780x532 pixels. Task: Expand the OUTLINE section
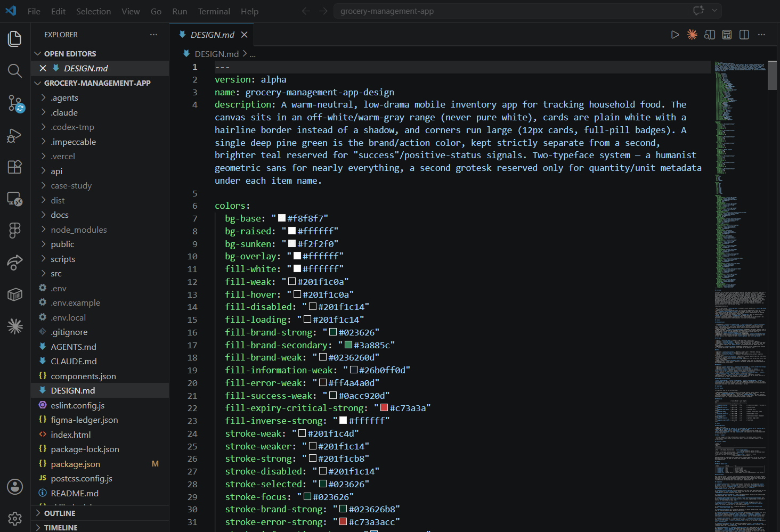(x=60, y=513)
